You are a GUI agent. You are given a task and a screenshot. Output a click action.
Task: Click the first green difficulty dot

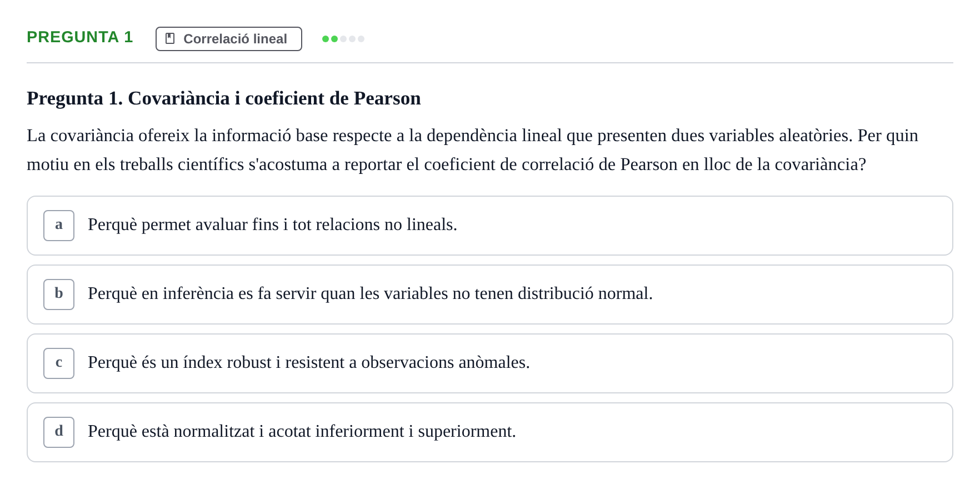(x=326, y=39)
